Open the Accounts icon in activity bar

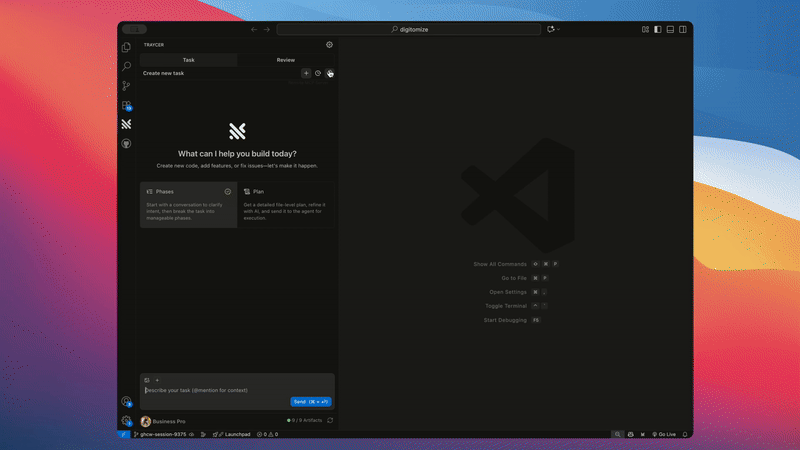pyautogui.click(x=126, y=402)
